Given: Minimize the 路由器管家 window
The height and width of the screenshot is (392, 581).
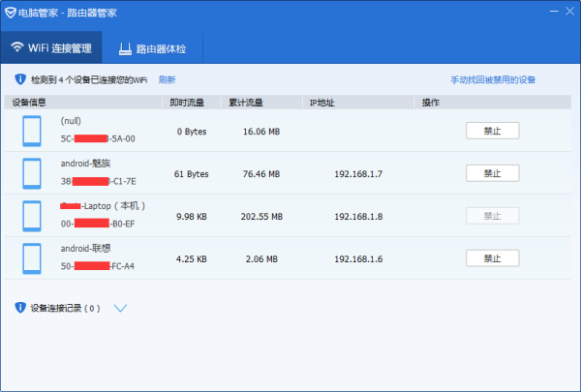Looking at the screenshot, I should point(554,12).
